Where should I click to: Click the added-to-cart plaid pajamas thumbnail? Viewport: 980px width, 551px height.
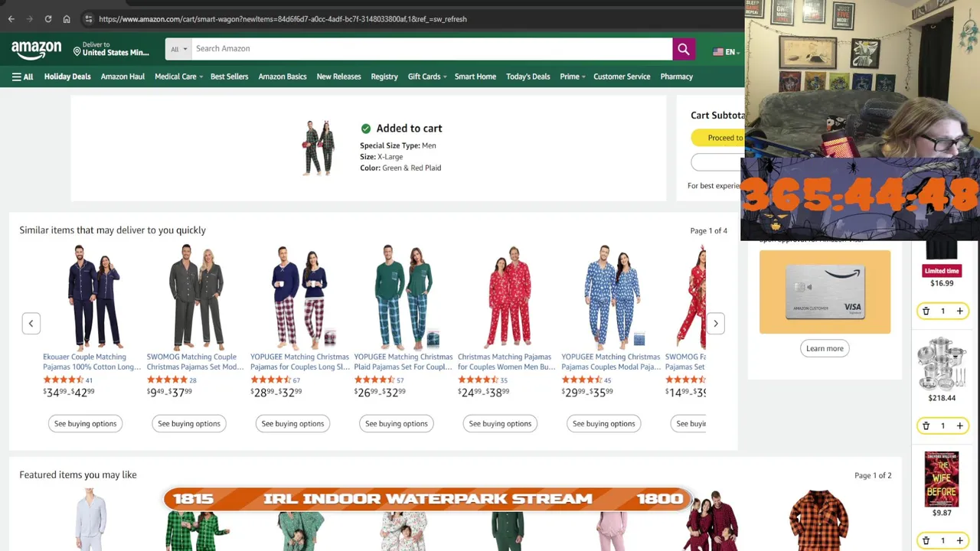318,148
